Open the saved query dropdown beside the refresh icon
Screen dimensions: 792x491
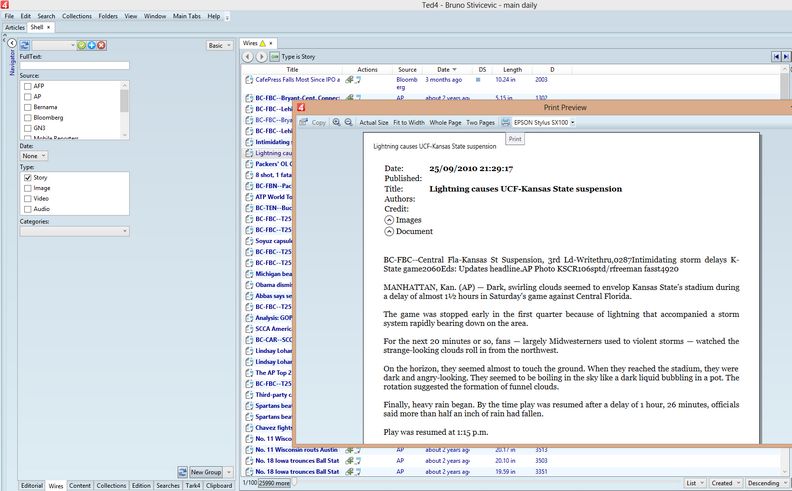53,45
